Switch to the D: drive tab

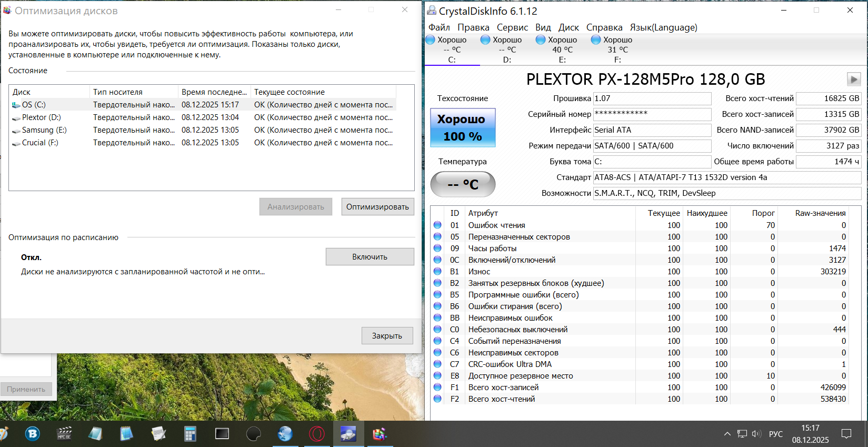pos(507,49)
